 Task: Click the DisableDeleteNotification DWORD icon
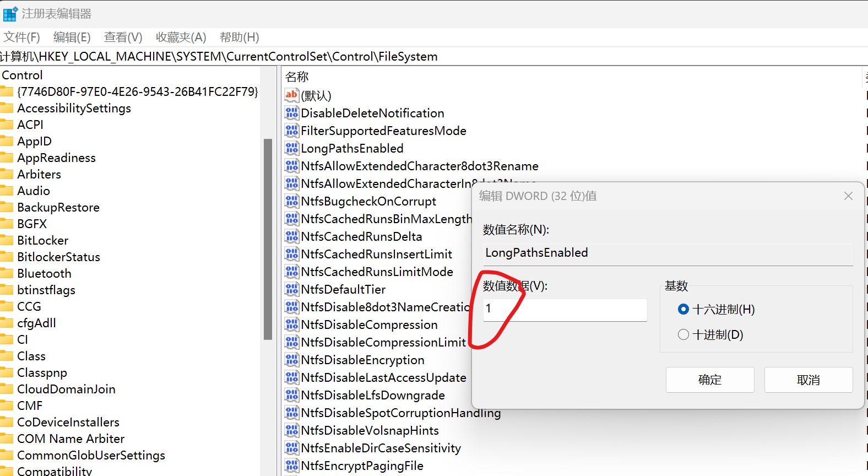click(x=291, y=113)
